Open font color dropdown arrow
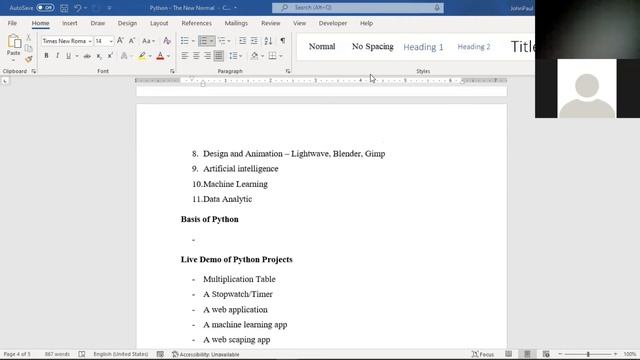This screenshot has height=360, width=640. [x=168, y=56]
